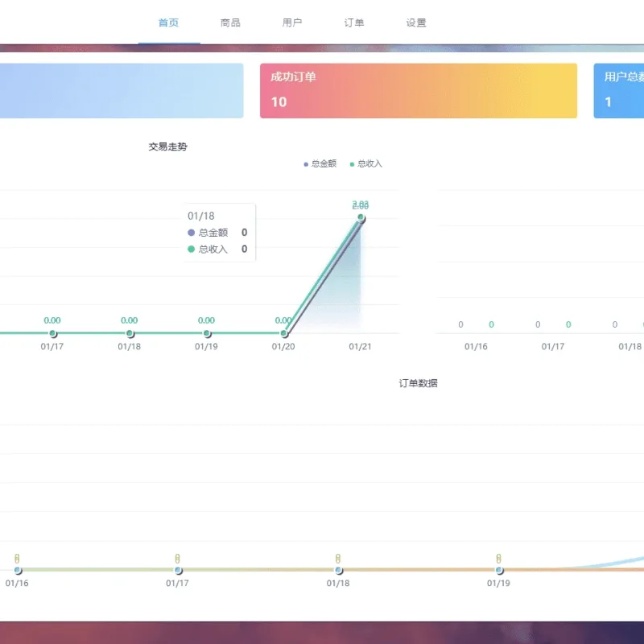
Task: Select the 设置 tab
Action: [x=416, y=23]
